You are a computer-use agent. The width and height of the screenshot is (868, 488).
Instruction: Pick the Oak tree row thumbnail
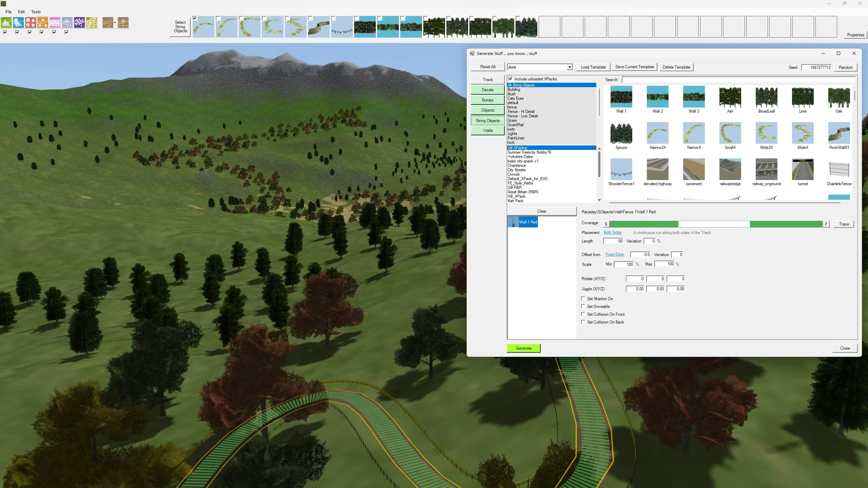839,97
